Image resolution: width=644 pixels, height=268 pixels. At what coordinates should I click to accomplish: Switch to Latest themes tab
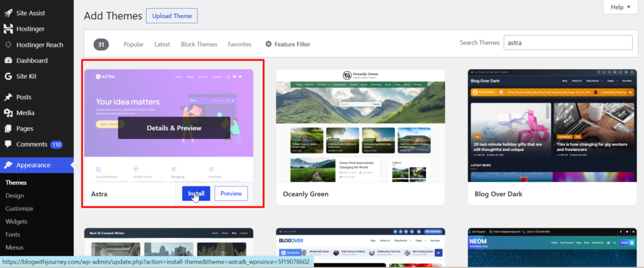(162, 44)
